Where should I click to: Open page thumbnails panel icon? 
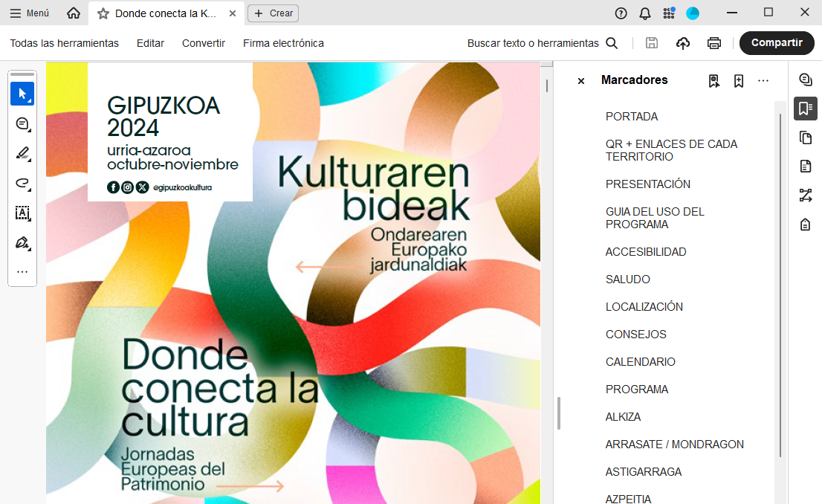point(806,138)
